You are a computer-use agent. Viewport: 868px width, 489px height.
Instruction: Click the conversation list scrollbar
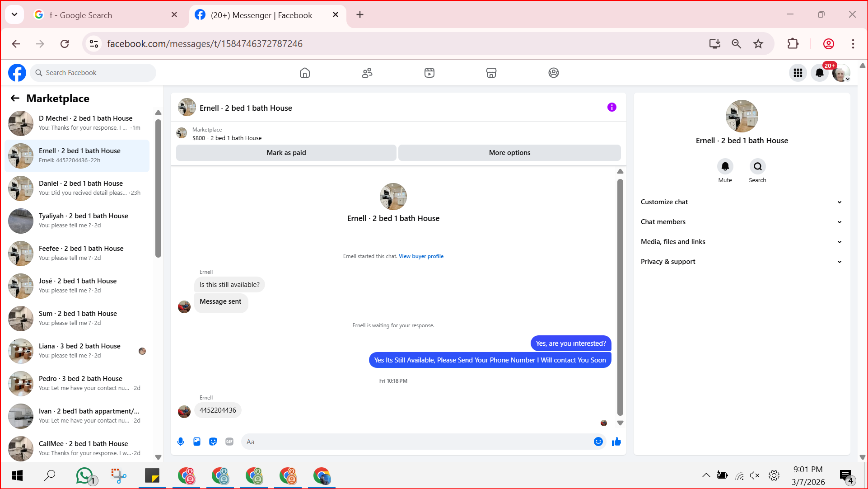(158, 188)
